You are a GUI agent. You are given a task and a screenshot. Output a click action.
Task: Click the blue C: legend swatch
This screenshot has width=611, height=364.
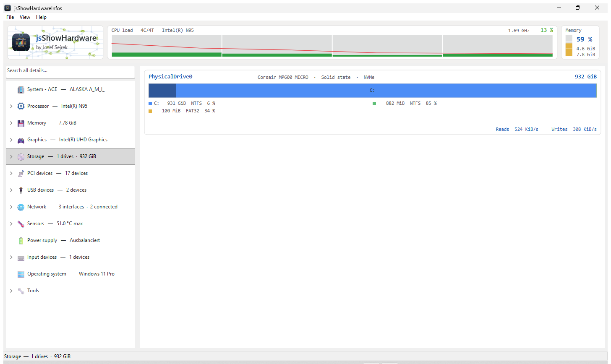click(x=150, y=103)
